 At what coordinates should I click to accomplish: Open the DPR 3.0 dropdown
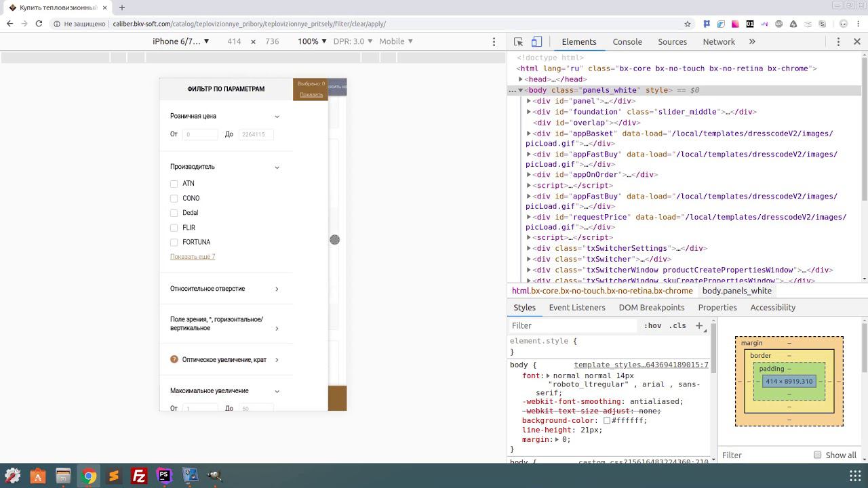[x=352, y=41]
